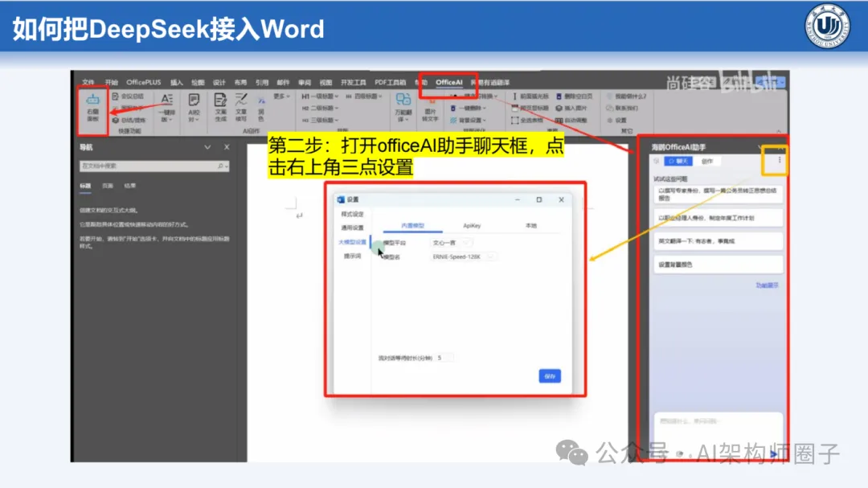Open the 模型平台 combo box showing 文心一言

[x=451, y=243]
